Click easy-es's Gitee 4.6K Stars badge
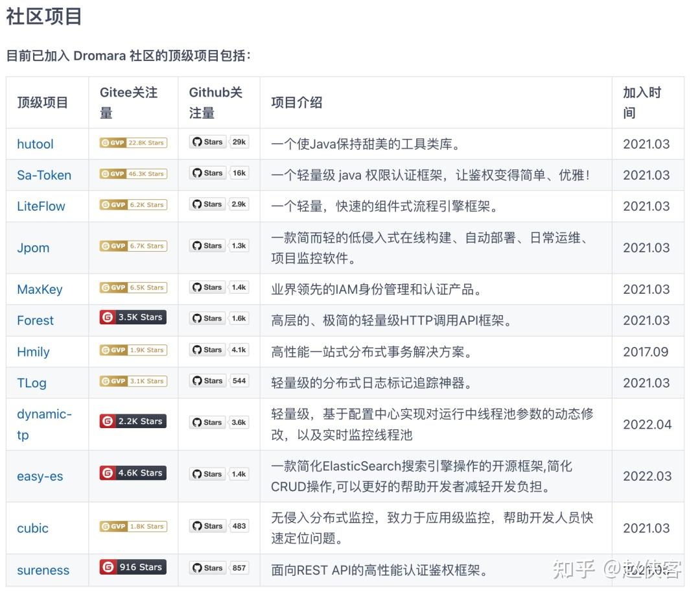The image size is (700, 598). tap(132, 473)
